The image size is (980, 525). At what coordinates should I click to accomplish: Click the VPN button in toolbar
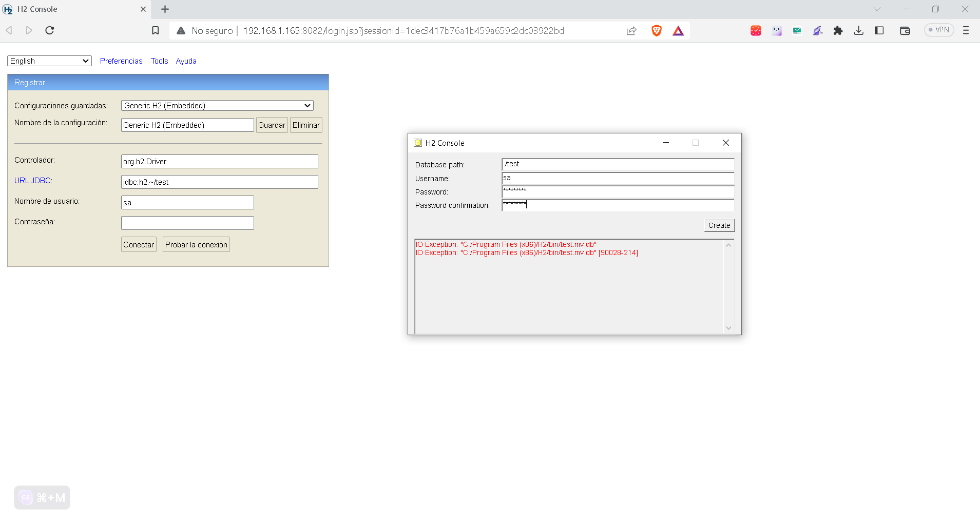(x=939, y=30)
